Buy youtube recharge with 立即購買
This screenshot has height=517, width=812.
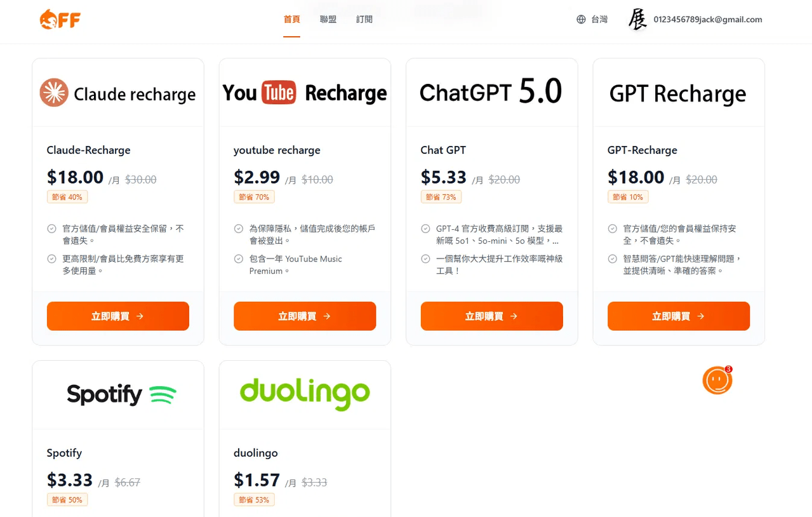[305, 316]
